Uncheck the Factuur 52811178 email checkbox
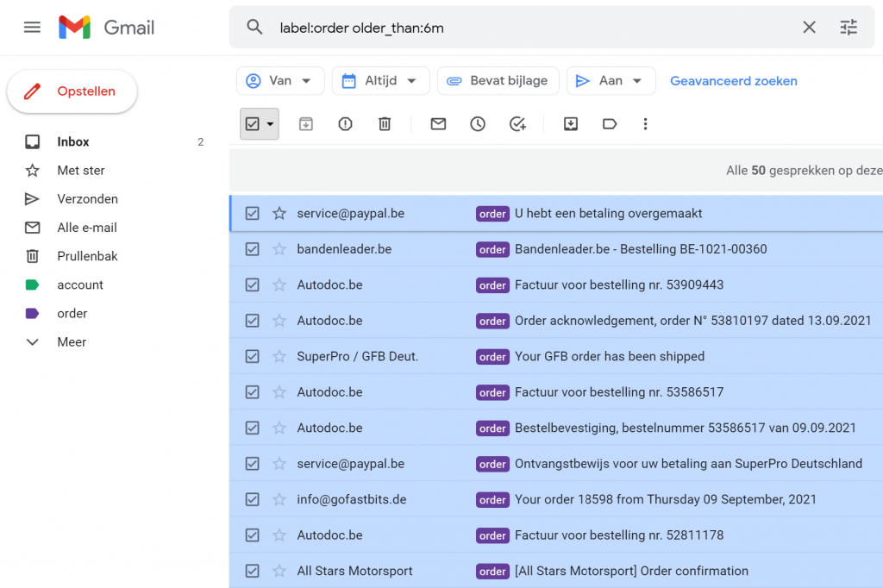The width and height of the screenshot is (883, 588). (x=253, y=535)
